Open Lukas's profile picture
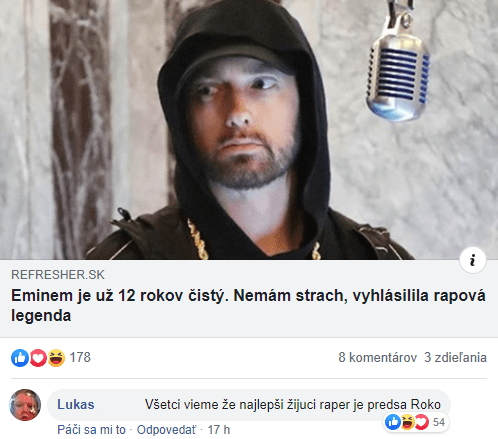 25,405
